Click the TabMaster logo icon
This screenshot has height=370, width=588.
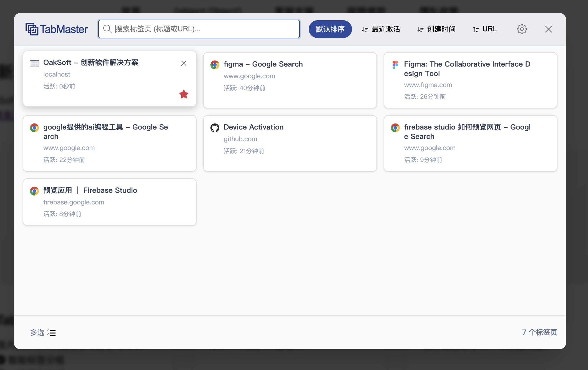32,29
